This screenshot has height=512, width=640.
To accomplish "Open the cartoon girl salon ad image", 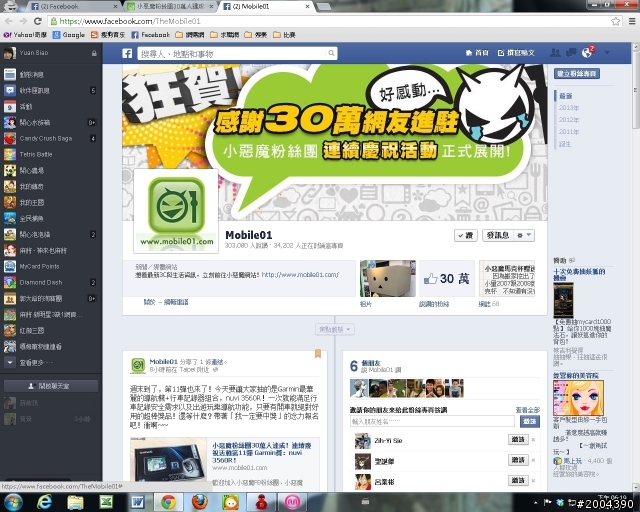I will (578, 398).
